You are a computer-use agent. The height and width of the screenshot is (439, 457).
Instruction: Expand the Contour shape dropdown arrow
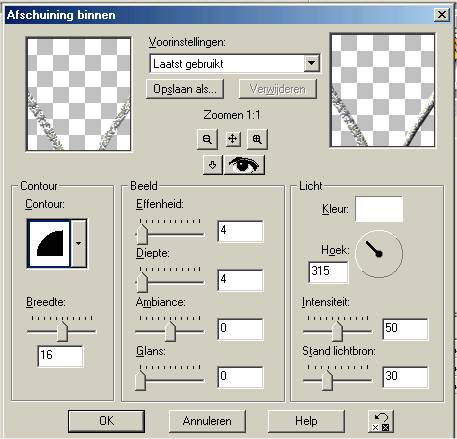(79, 243)
